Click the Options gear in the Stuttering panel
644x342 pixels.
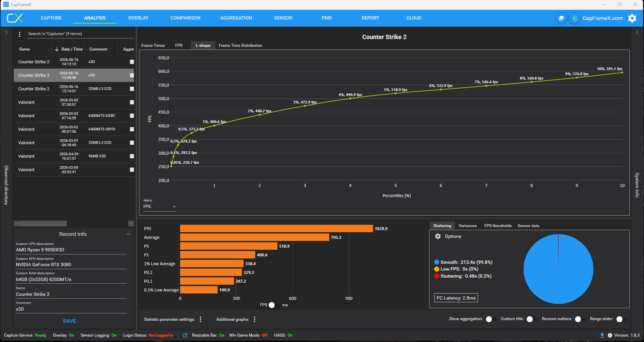[x=438, y=236]
